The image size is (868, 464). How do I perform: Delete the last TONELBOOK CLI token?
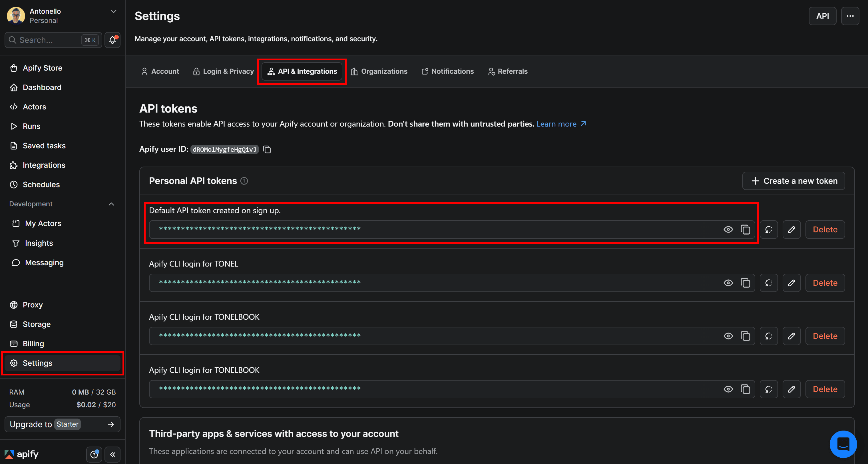coord(825,389)
